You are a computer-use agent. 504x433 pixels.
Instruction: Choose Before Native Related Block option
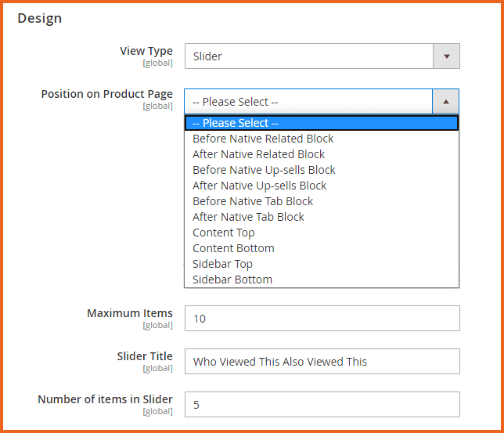263,139
